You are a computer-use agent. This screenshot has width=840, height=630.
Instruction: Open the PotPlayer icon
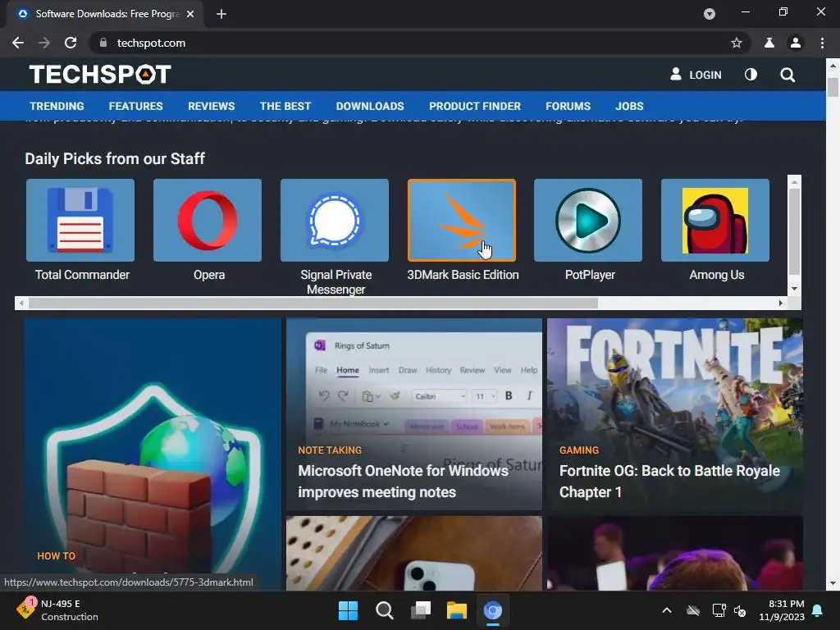pos(588,220)
